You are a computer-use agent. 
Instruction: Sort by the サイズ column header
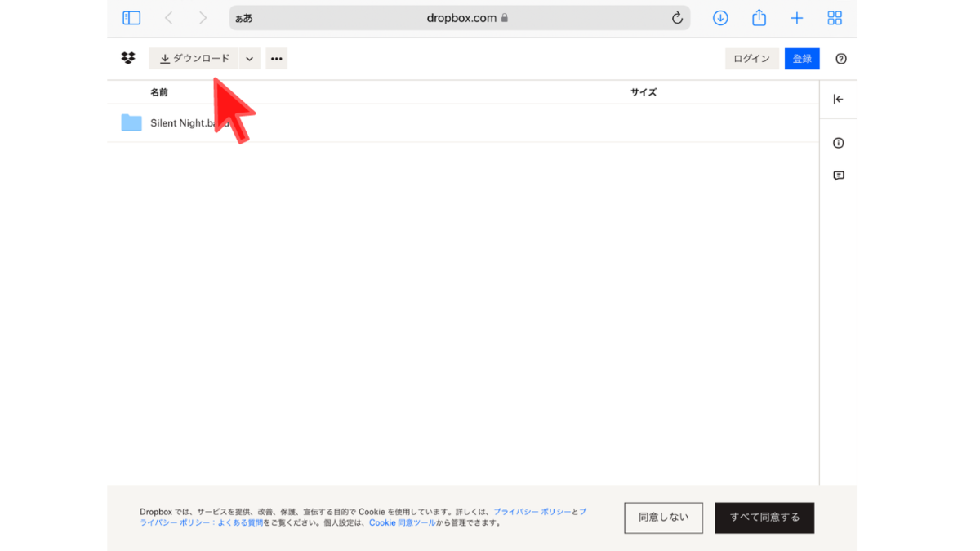644,92
